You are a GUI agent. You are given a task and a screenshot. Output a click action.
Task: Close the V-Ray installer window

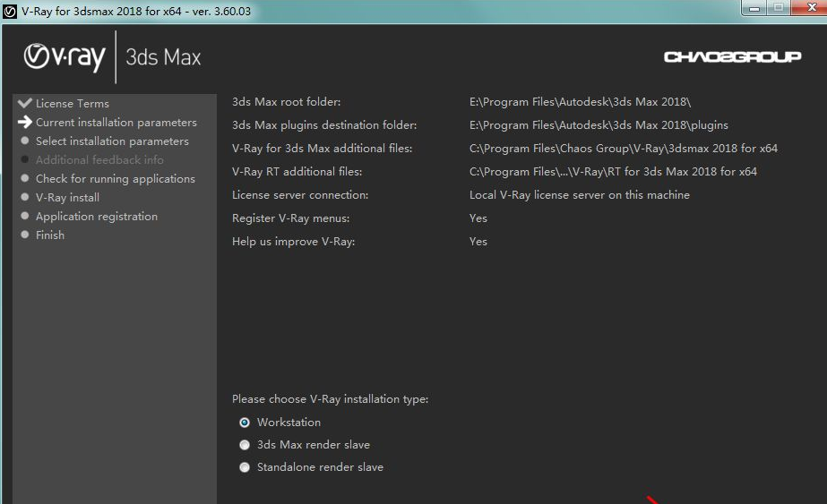tap(810, 7)
